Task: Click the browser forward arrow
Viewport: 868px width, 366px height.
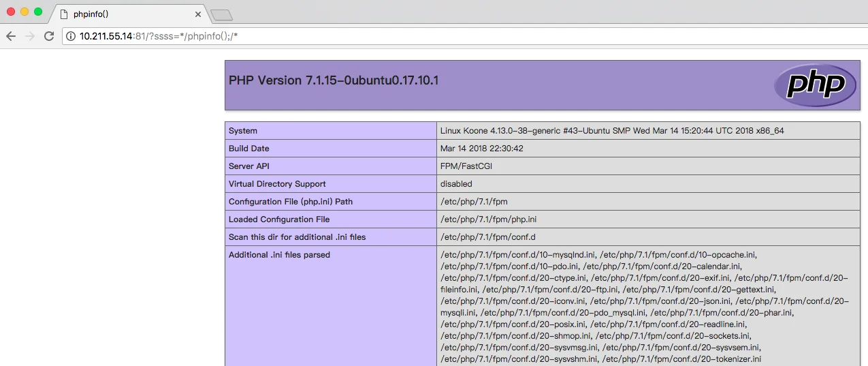Action: coord(30,36)
